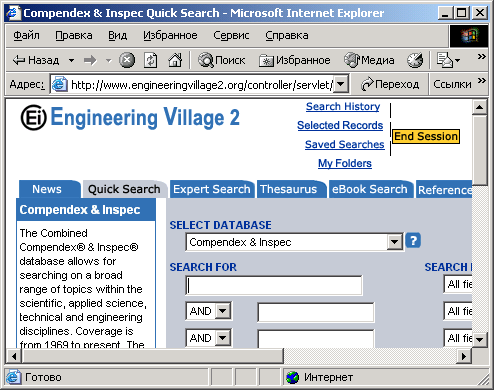Click the blue help question mark icon
Image resolution: width=494 pixels, height=390 pixels.
click(413, 241)
